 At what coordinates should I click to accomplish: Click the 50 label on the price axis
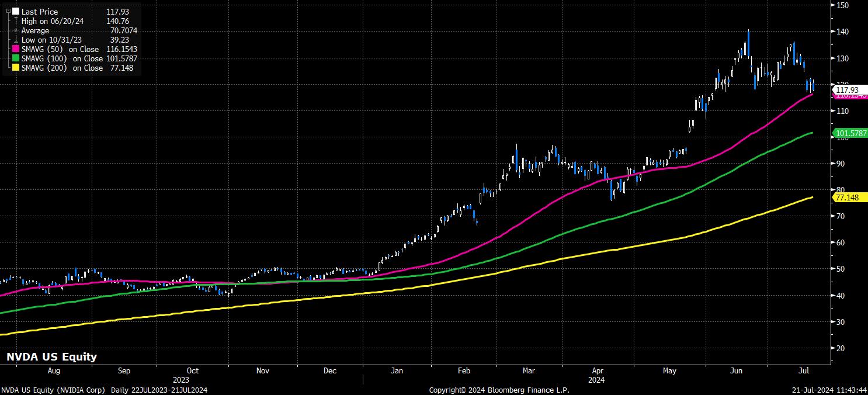[x=841, y=269]
